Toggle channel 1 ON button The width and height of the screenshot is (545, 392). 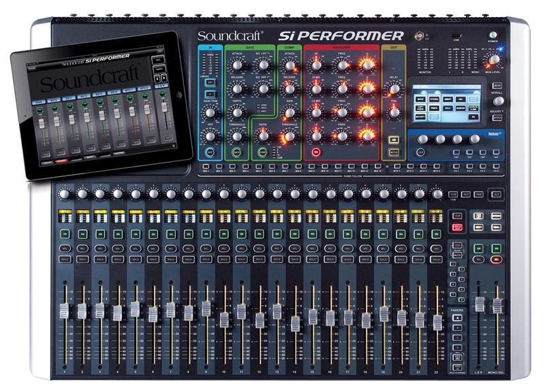pos(65,234)
